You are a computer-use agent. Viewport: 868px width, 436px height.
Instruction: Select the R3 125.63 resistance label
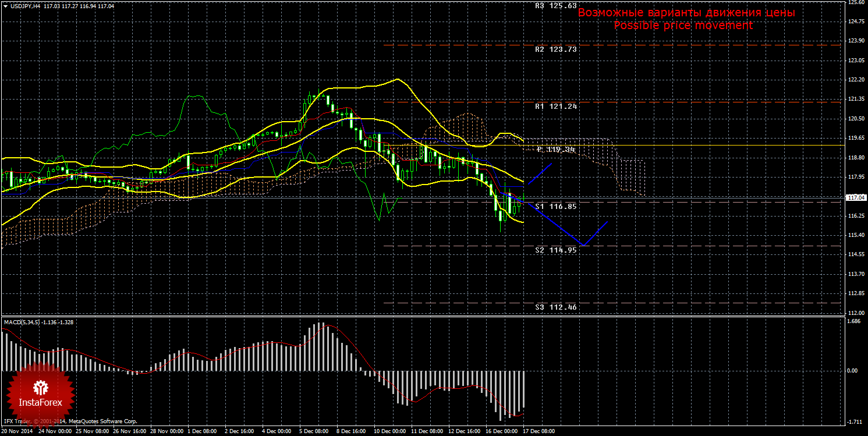555,5
